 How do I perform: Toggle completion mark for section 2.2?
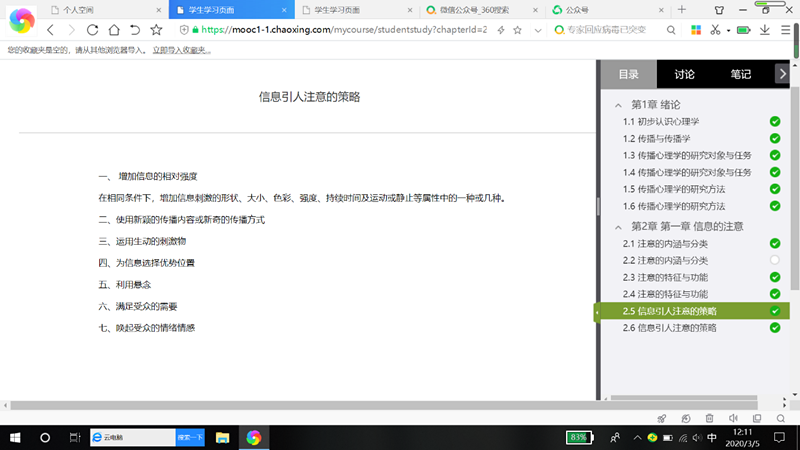tap(775, 260)
